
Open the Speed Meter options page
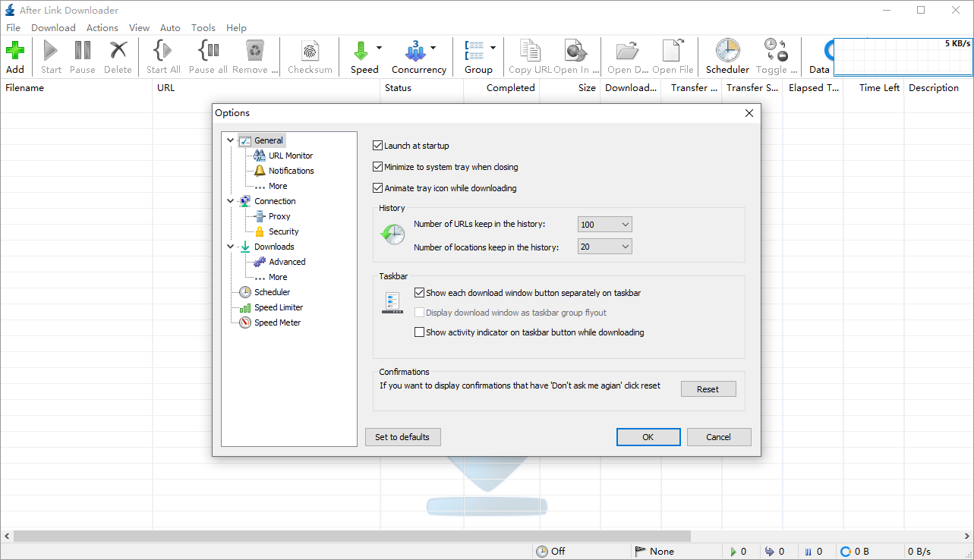pos(277,322)
